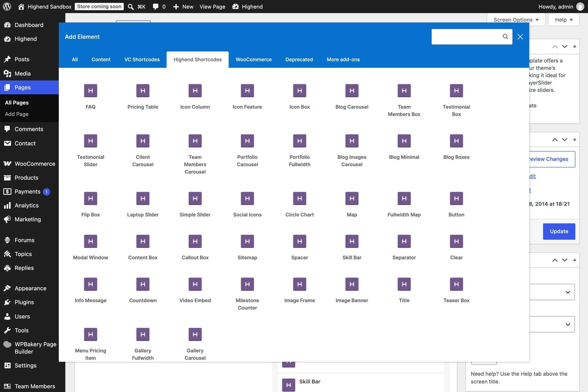Expand the Screen Options panel

(x=516, y=20)
